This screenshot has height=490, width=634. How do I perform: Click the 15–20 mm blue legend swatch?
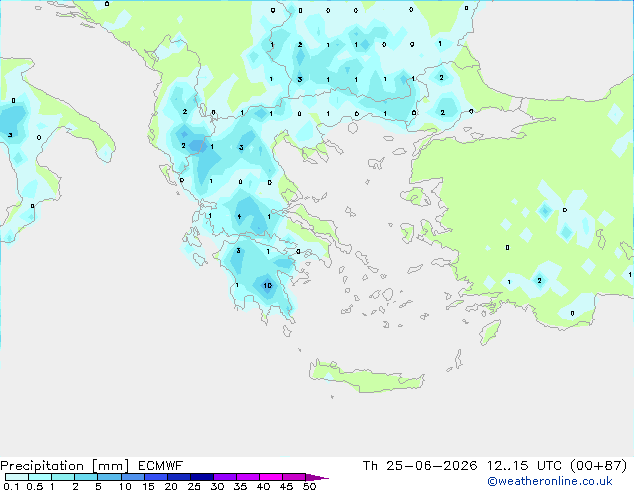pyautogui.click(x=155, y=477)
